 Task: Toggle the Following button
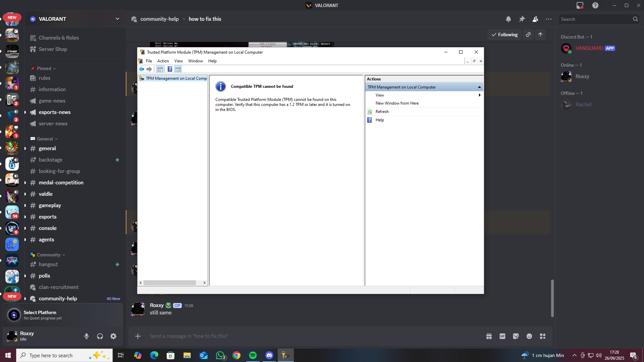pos(504,35)
